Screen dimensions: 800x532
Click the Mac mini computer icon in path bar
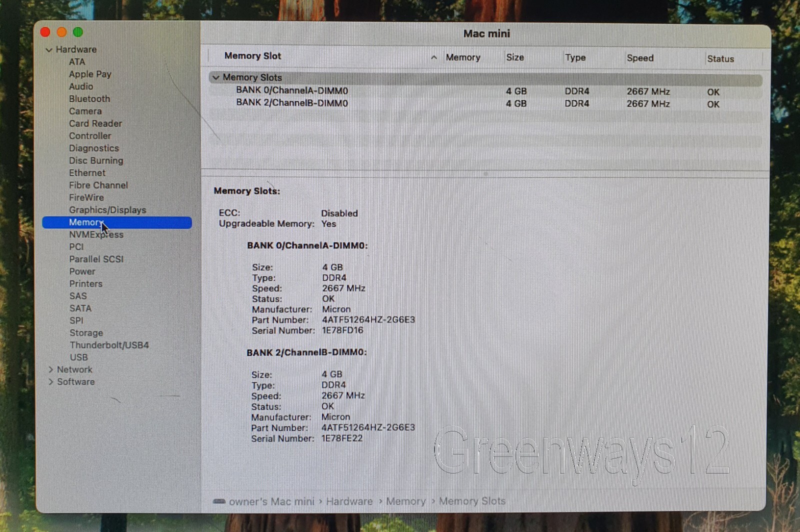tap(219, 501)
